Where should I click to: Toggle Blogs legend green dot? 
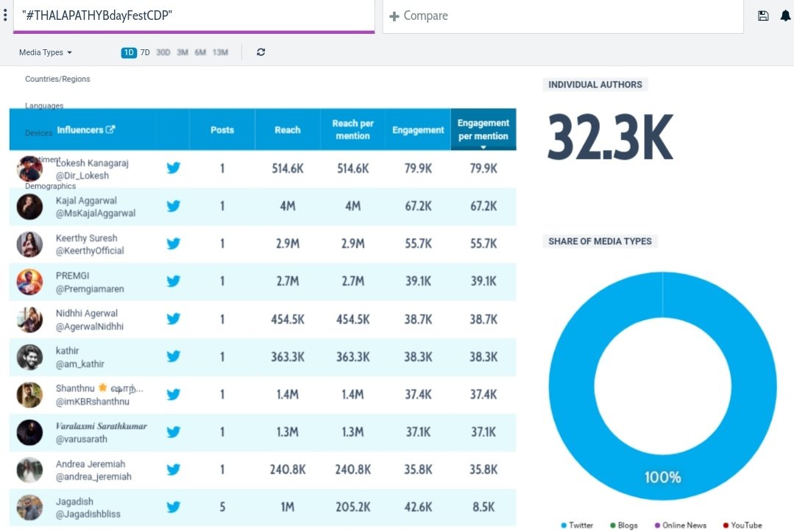coord(613,525)
